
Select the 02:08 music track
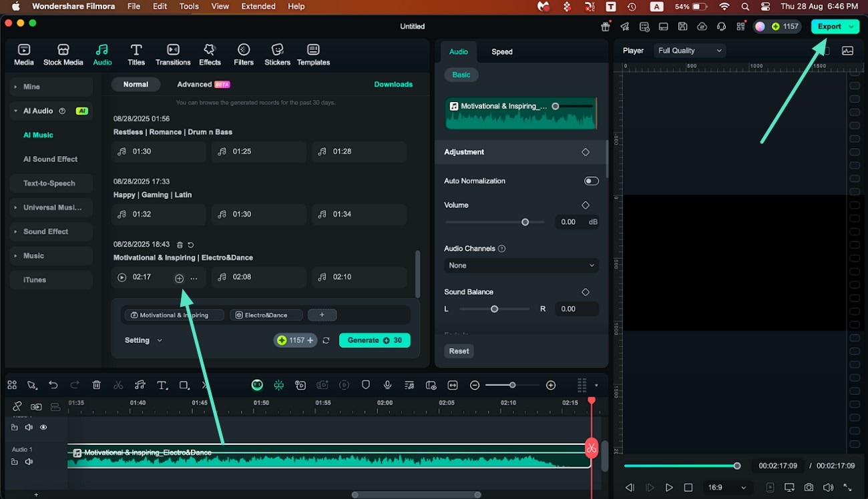tap(259, 278)
